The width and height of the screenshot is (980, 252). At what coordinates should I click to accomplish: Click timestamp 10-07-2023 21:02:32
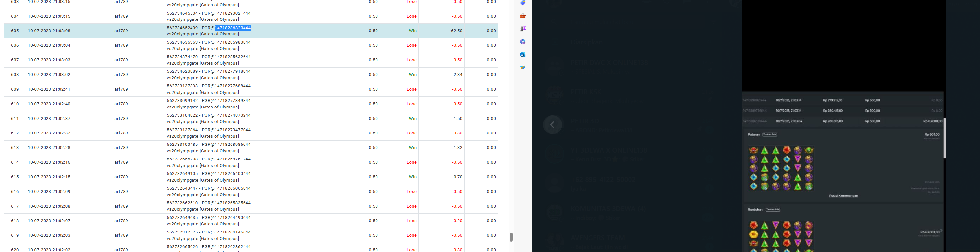tap(49, 133)
